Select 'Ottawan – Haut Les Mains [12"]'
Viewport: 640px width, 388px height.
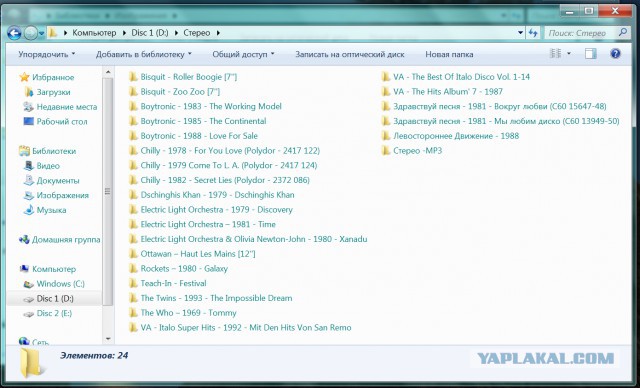point(192,254)
